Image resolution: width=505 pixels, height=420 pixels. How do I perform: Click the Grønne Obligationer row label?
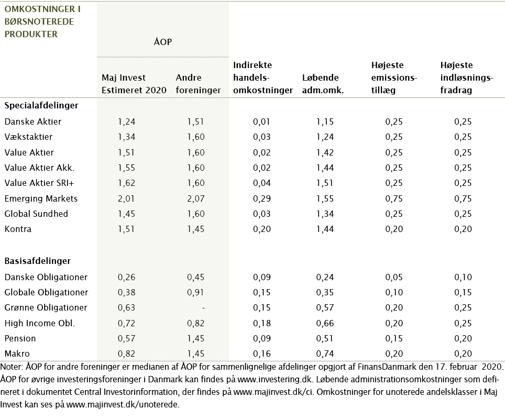(x=46, y=307)
